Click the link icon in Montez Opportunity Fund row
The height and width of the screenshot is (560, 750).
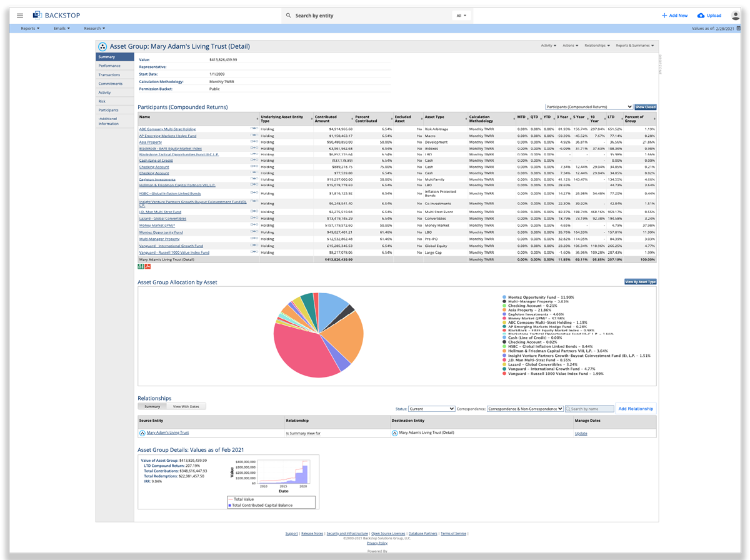254,231
